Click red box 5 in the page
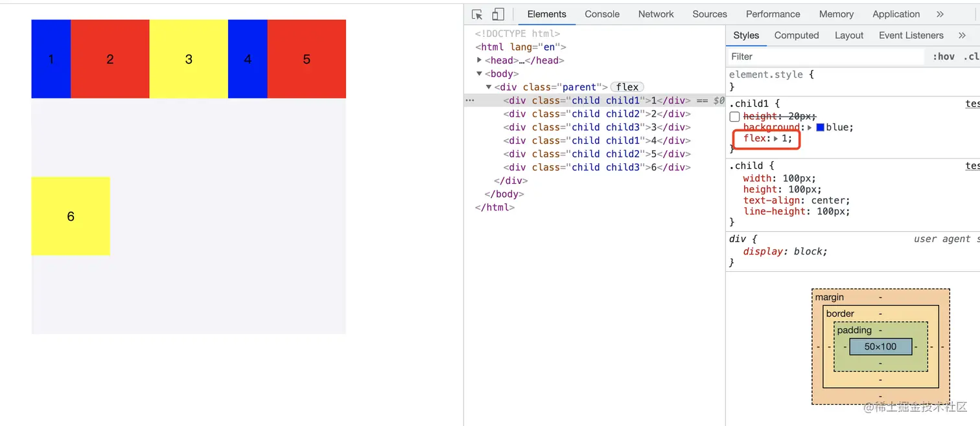 [x=307, y=59]
